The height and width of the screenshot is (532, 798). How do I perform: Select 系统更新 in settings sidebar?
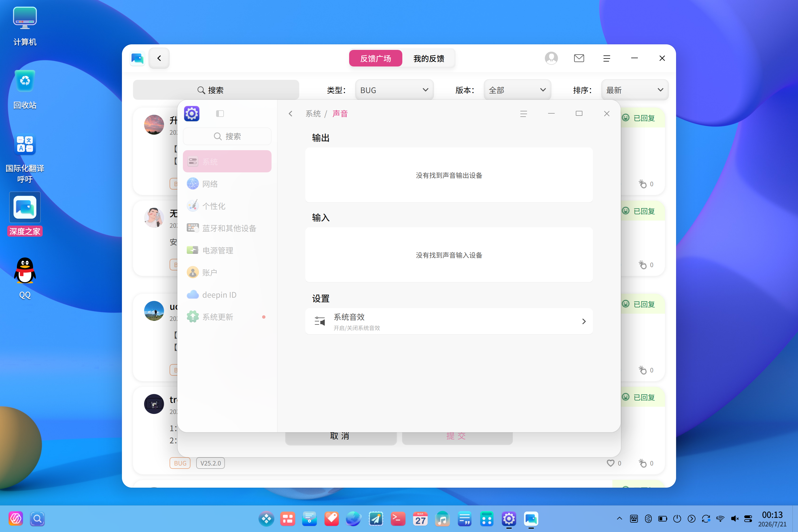point(227,316)
